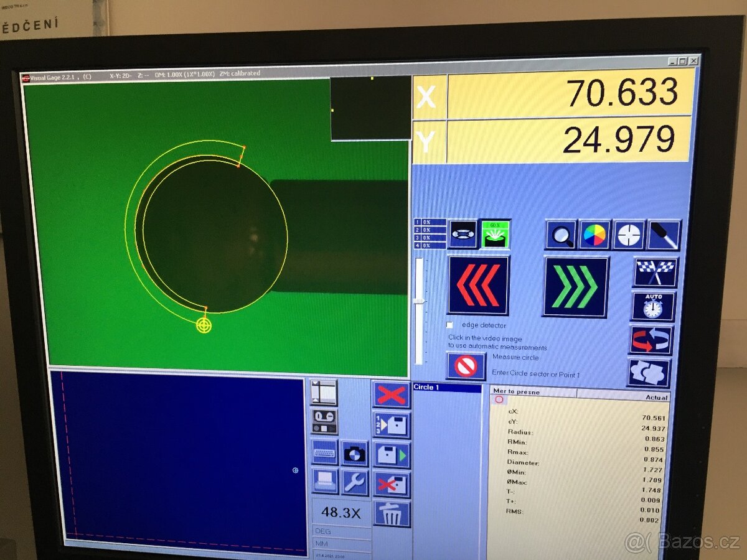The width and height of the screenshot is (747, 560).
Task: Click the 'Mer to presne' column header
Action: point(533,393)
